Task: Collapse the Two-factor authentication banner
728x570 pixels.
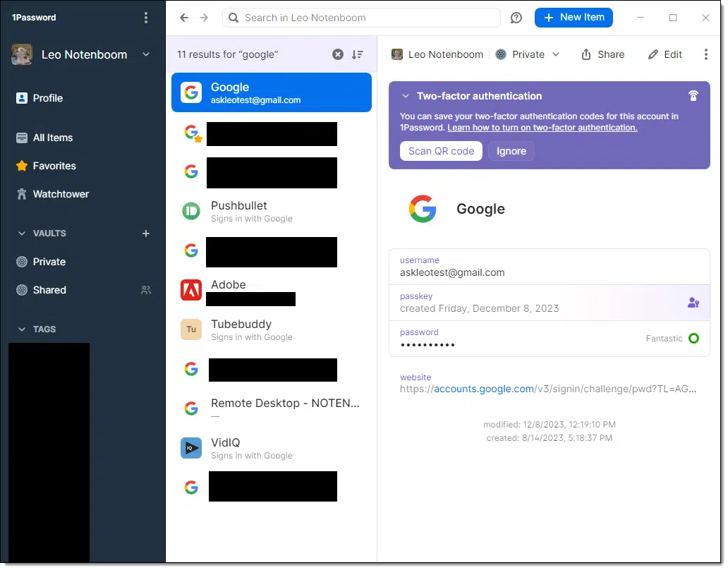Action: coord(406,96)
